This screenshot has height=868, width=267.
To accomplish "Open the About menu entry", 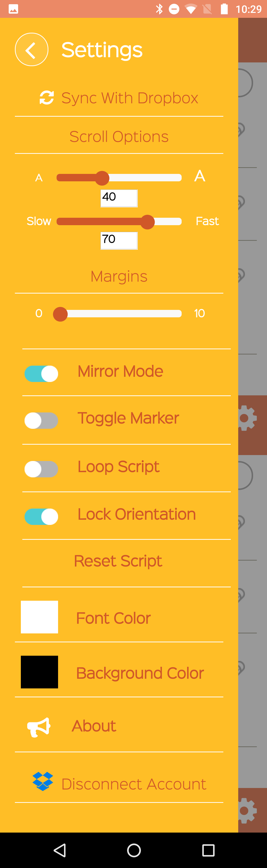I will tap(94, 726).
